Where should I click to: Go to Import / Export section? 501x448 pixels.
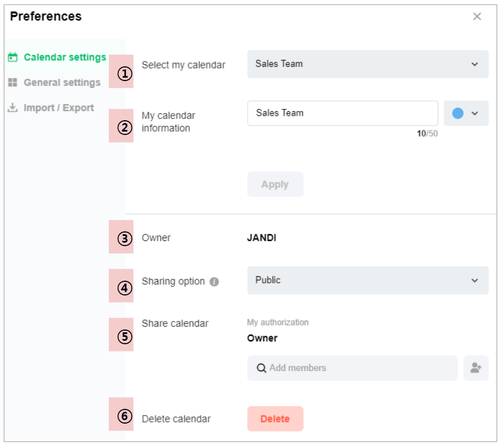point(58,108)
